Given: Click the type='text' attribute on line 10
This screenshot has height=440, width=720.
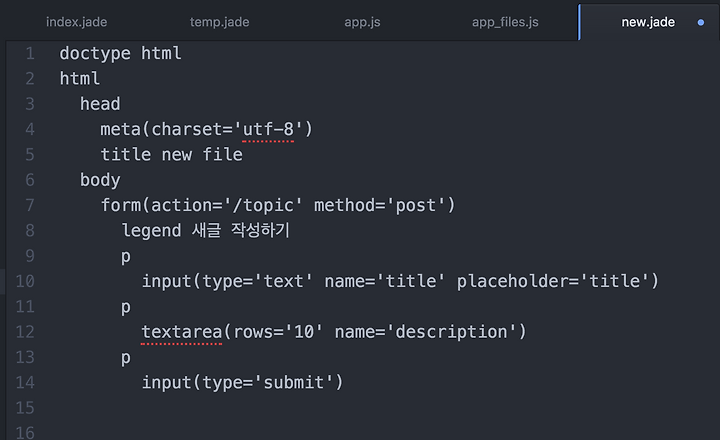Looking at the screenshot, I should pos(258,281).
